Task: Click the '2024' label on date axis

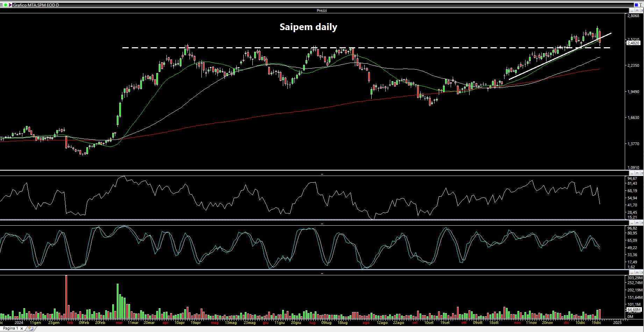Action: point(19,323)
